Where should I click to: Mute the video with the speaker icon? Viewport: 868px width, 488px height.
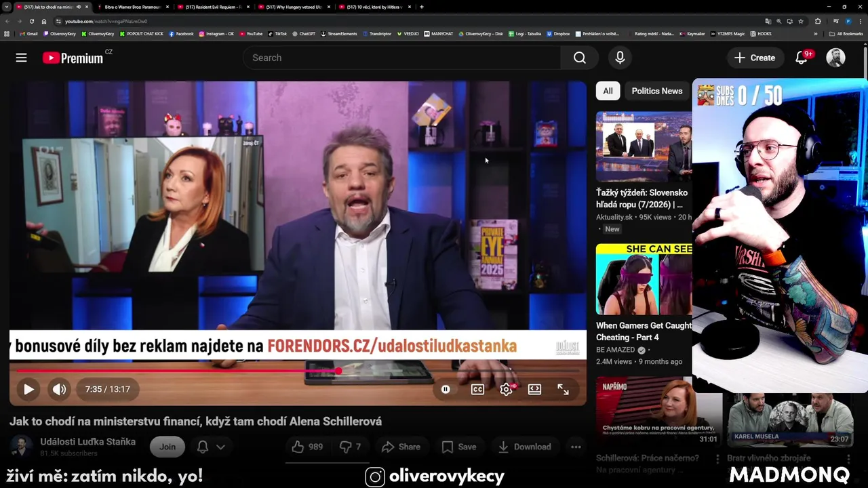point(60,389)
